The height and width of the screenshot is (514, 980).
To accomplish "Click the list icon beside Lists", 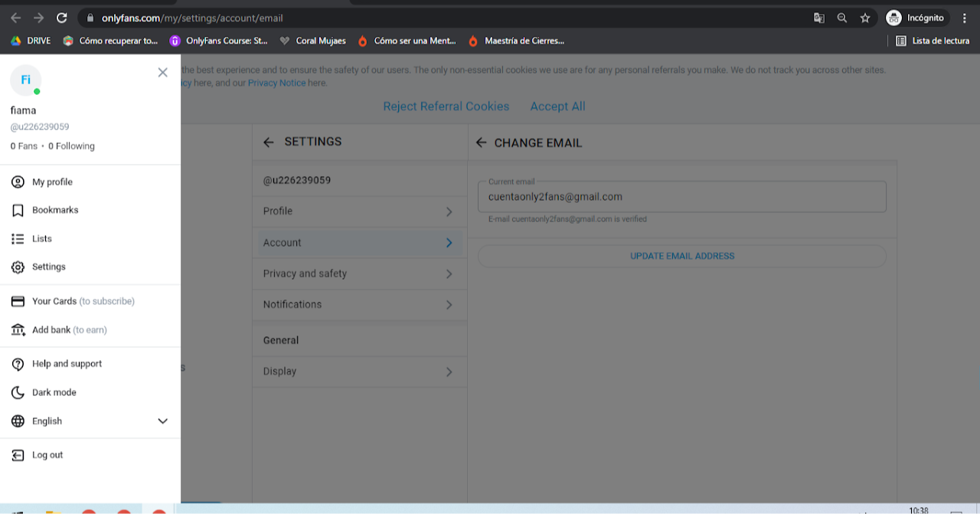I will (x=18, y=239).
